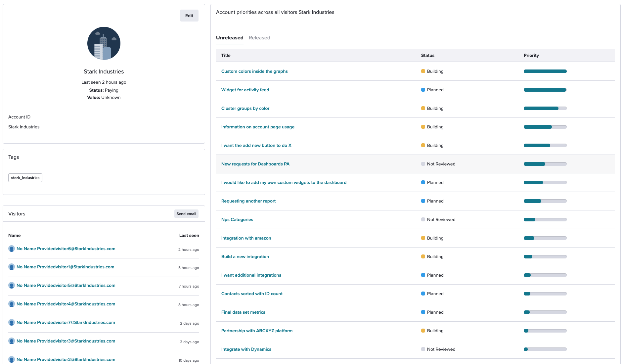621x364 pixels.
Task: Click 'Last seen 2 hours ago' text
Action: tap(104, 82)
